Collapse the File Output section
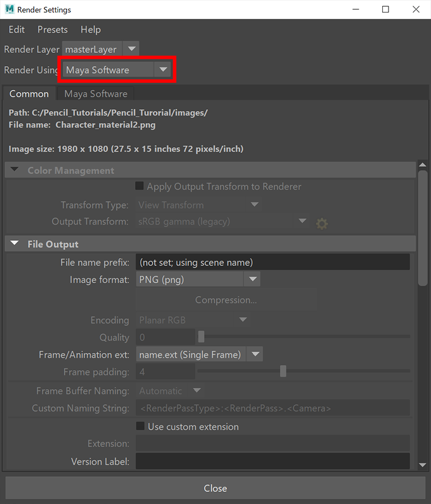This screenshot has height=504, width=431. 14,244
